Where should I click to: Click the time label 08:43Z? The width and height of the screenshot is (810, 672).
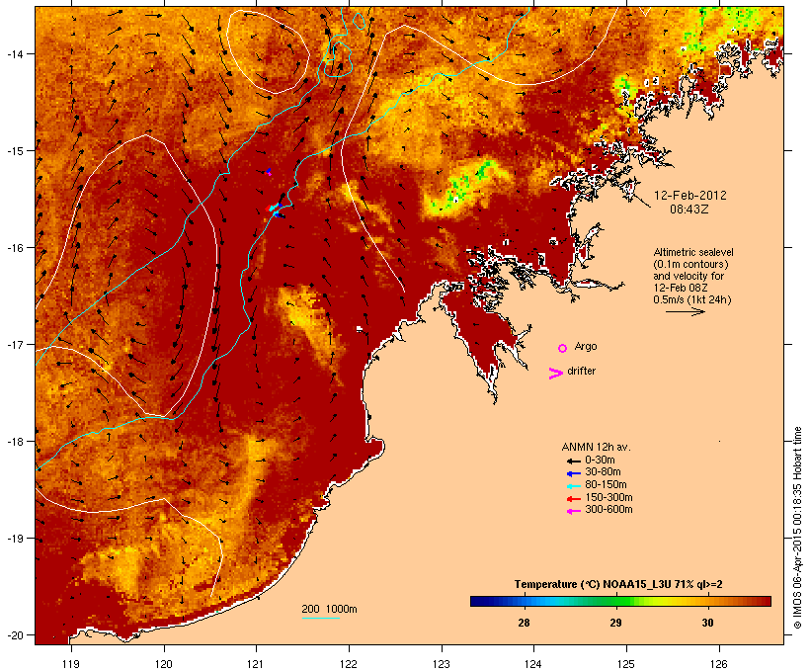[689, 210]
